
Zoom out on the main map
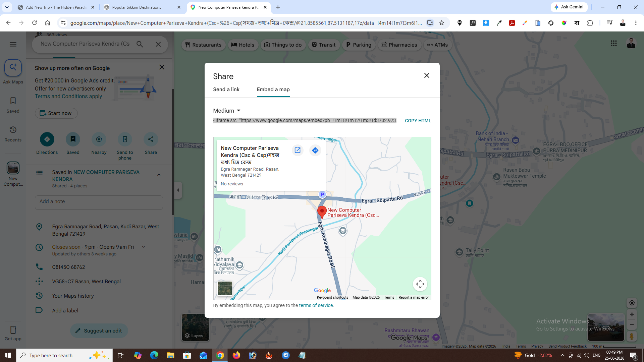coord(632,324)
